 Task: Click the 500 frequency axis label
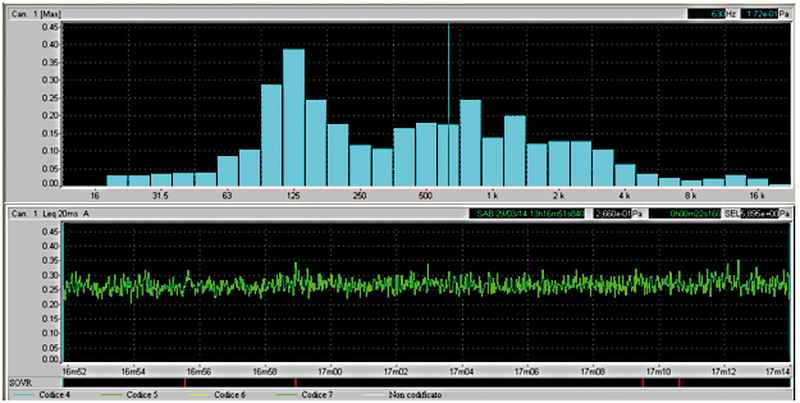(426, 196)
